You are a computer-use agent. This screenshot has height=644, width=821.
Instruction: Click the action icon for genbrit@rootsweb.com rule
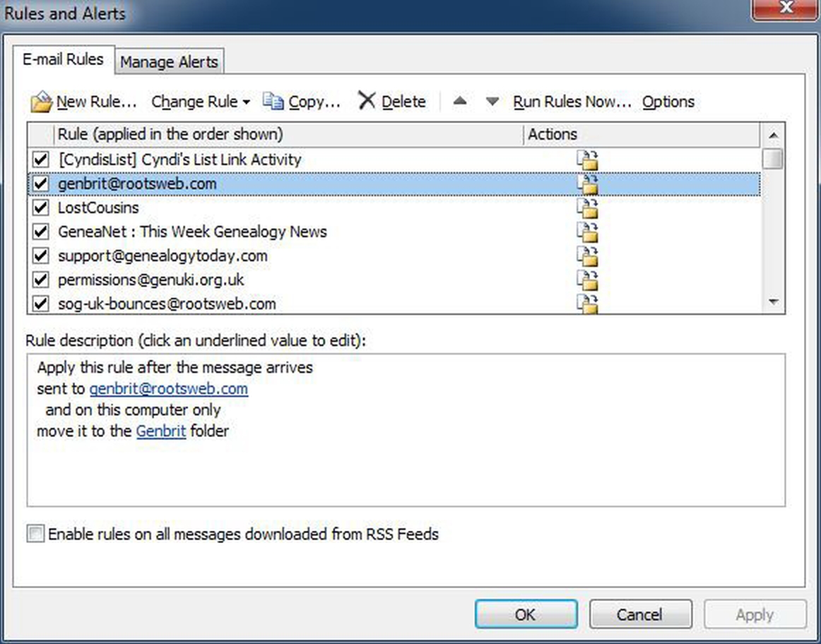click(x=587, y=184)
